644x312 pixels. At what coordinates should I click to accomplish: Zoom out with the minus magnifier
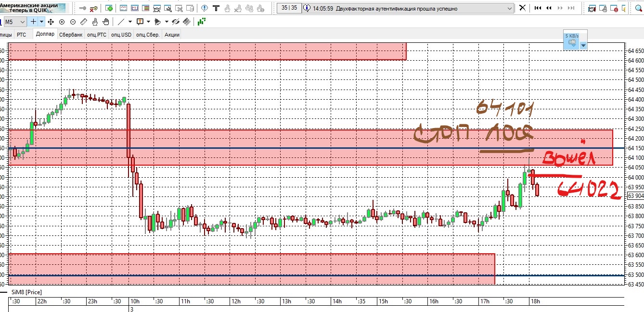73,22
